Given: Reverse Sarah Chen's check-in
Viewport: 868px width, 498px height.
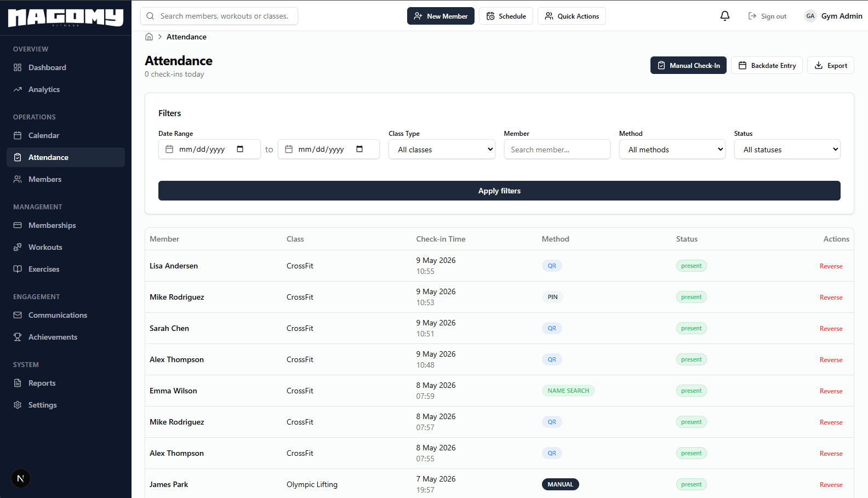Looking at the screenshot, I should 831,329.
